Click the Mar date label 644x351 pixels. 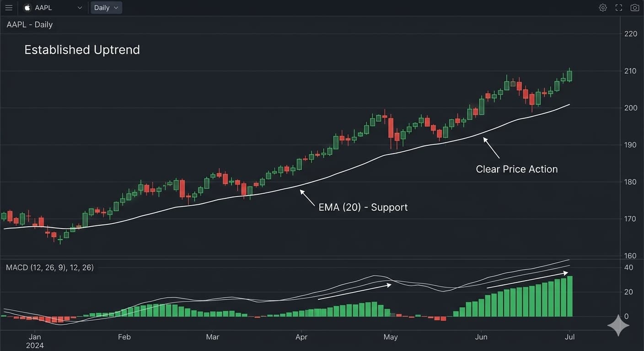[213, 337]
